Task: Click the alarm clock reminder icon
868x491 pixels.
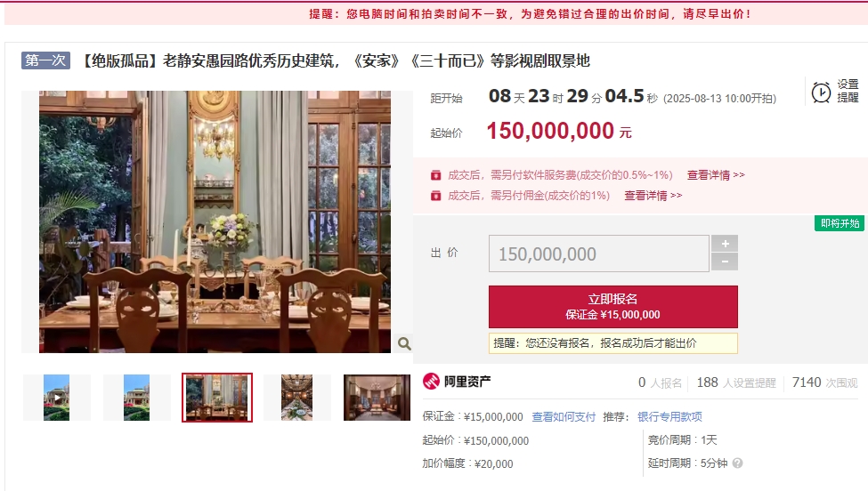Action: tap(821, 93)
